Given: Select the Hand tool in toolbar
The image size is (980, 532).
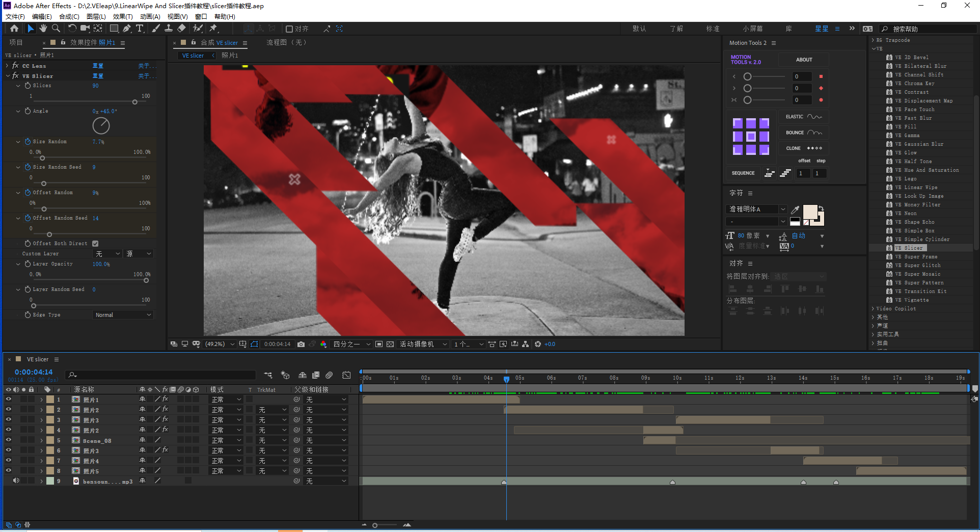Looking at the screenshot, I should coord(43,29).
